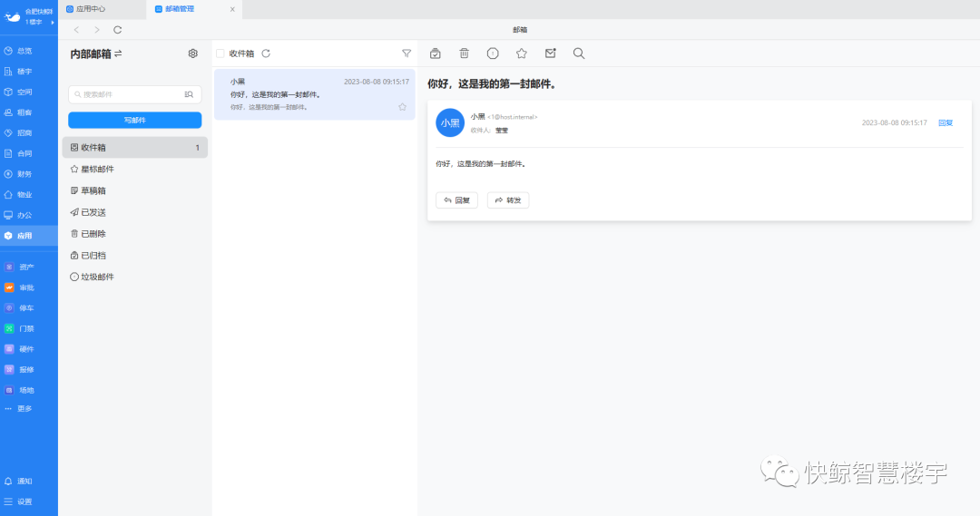Viewport: 980px width, 516px height.
Task: Open search with the magnifier toolbar icon
Action: click(x=579, y=54)
